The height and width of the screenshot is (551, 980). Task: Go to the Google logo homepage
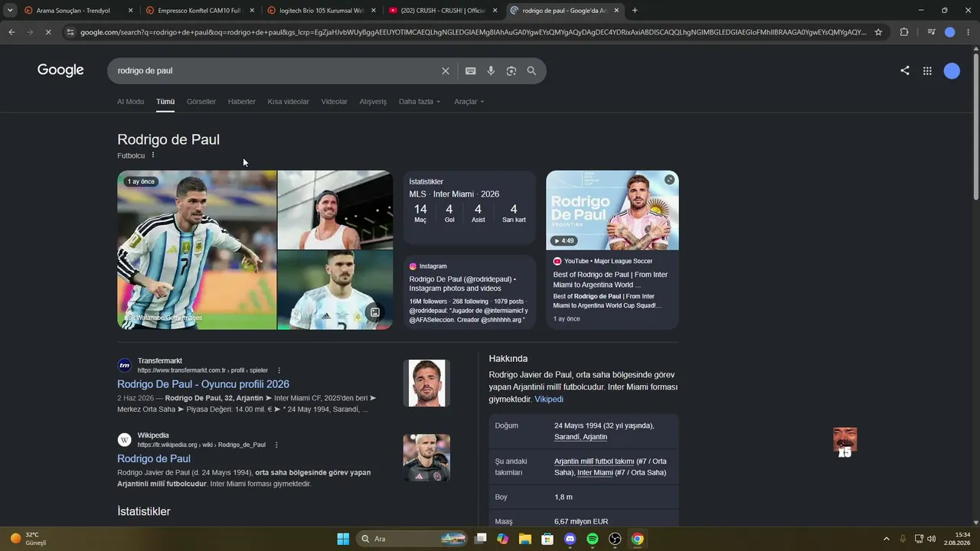click(x=60, y=70)
